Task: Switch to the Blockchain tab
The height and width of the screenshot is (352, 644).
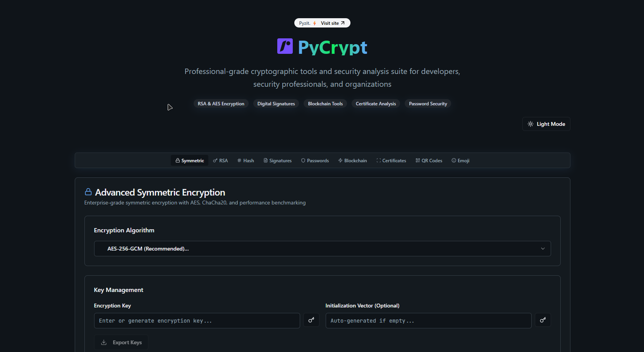Action: click(x=352, y=161)
